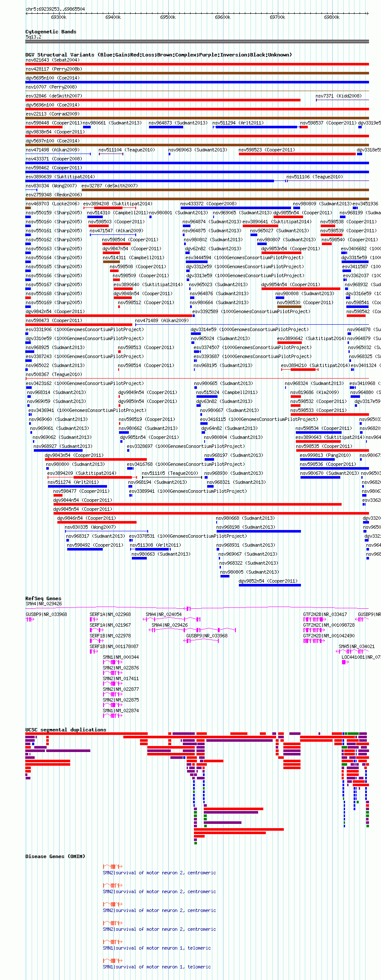The image size is (381, 980).
Task: Select variant nsv511104 (Teague2010)
Action: coord(127,150)
